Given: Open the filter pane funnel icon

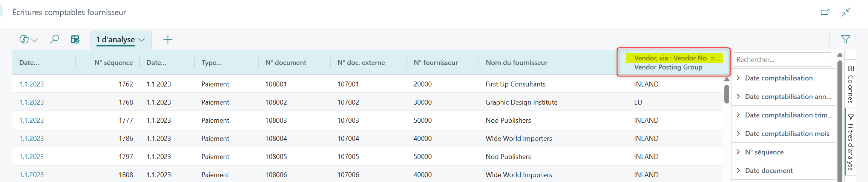Looking at the screenshot, I should pyautogui.click(x=845, y=39).
